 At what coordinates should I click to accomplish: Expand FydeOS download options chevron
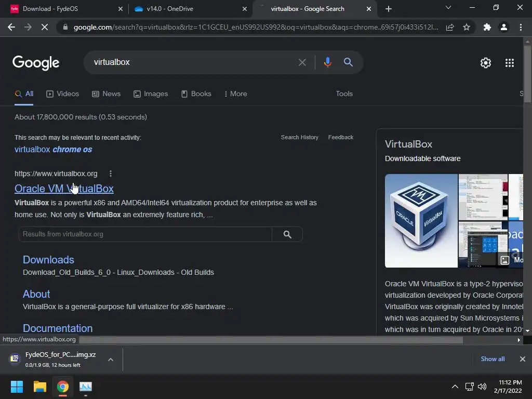(111, 360)
